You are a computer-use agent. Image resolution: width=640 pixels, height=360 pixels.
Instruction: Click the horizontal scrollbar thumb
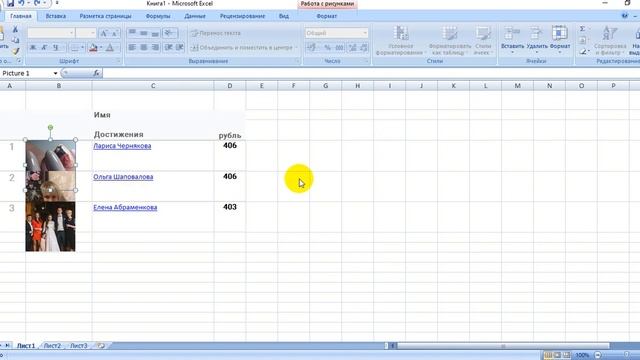(x=503, y=346)
